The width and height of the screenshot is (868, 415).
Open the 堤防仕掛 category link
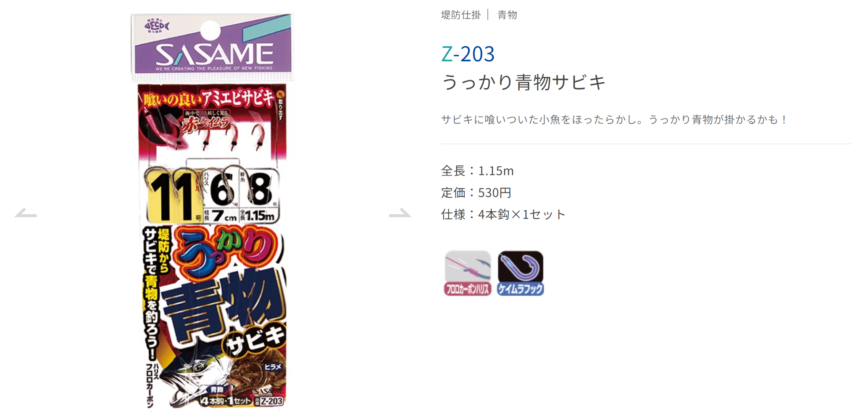[x=461, y=15]
